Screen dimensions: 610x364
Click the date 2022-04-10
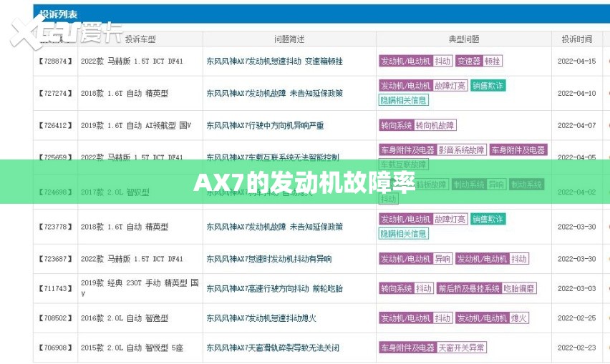coord(576,93)
